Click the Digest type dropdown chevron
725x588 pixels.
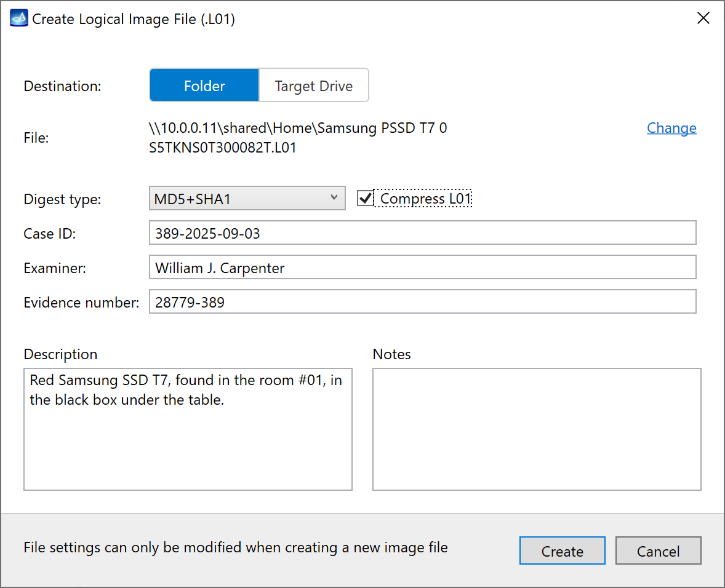(x=335, y=198)
